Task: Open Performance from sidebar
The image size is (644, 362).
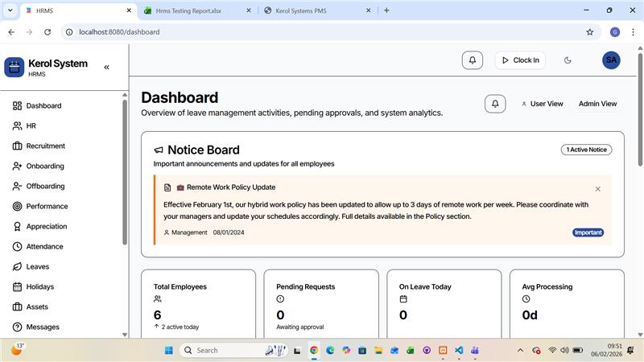Action: click(47, 207)
